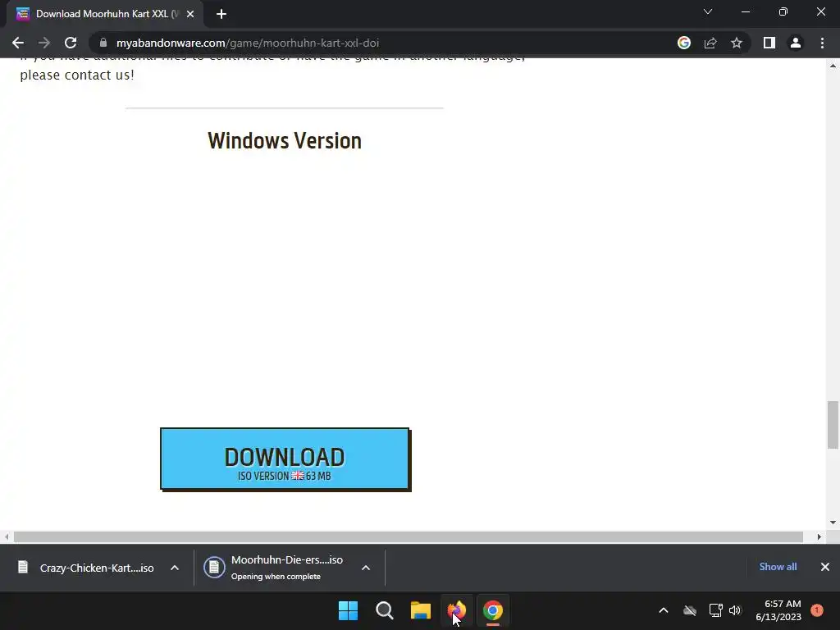Screen dimensions: 840x630
Task: Open the clock and calendar
Action: [778, 610]
